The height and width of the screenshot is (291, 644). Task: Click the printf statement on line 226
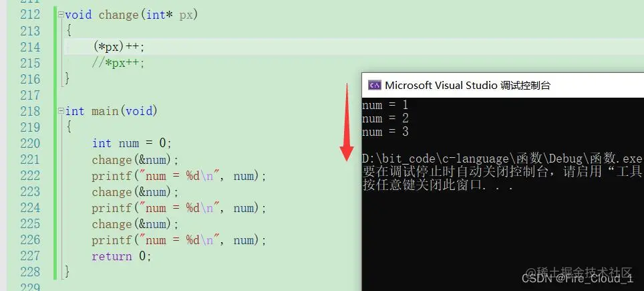click(x=179, y=240)
